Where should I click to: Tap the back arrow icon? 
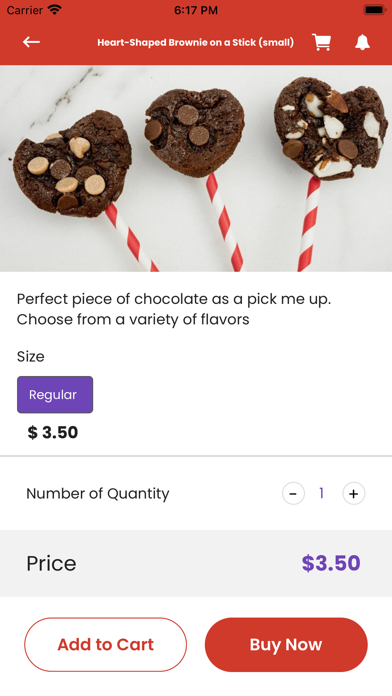[32, 42]
